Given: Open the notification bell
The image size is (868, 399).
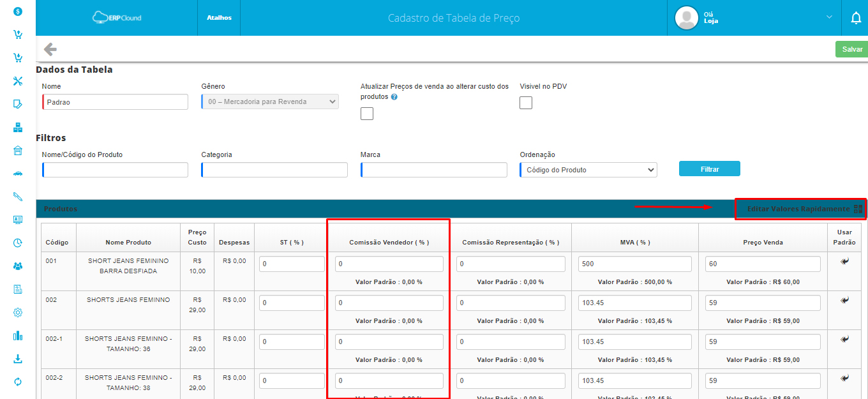Looking at the screenshot, I should pos(856,18).
